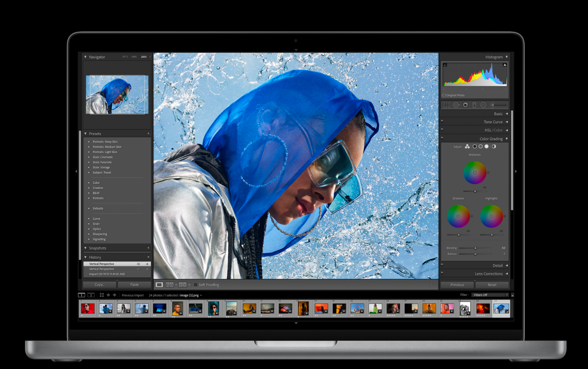
Task: Expand the Portraits: Deep Skin presets
Action: pyautogui.click(x=89, y=142)
